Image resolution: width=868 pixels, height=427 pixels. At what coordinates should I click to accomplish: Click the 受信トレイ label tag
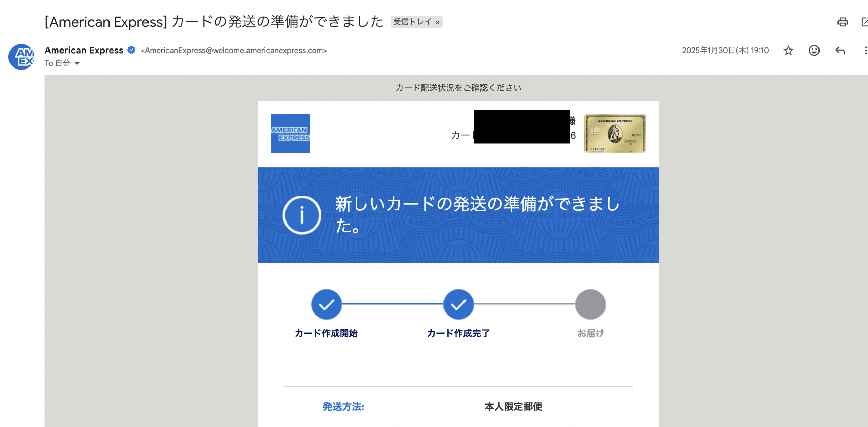pos(412,22)
